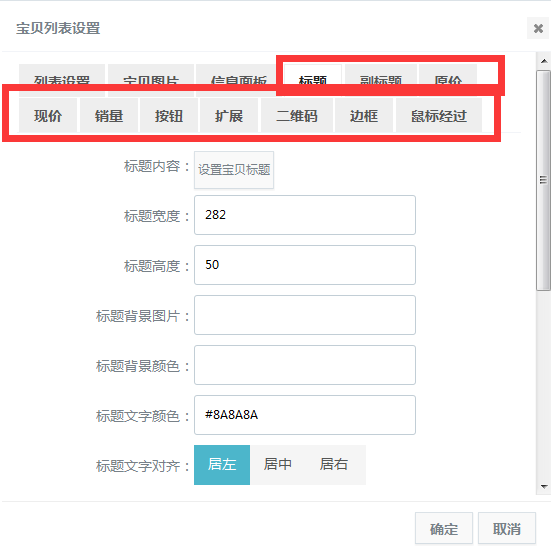Select 居中 text alignment
Viewport: 551px width, 559px height.
click(x=278, y=465)
